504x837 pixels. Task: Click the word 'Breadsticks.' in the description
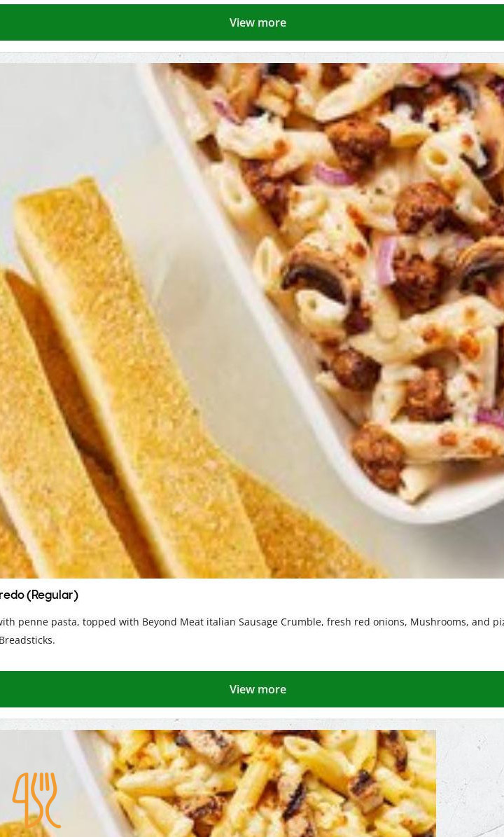click(x=27, y=639)
